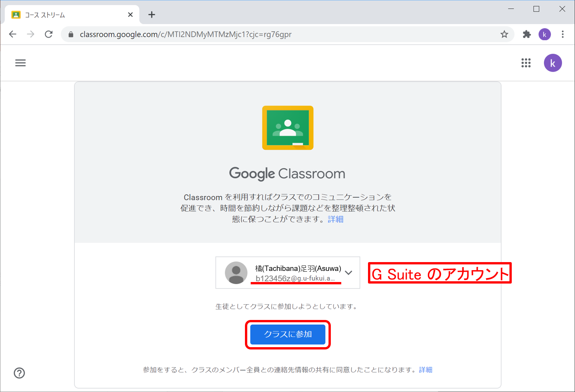
Task: Click the gray user avatar in account selector
Action: [x=236, y=273]
